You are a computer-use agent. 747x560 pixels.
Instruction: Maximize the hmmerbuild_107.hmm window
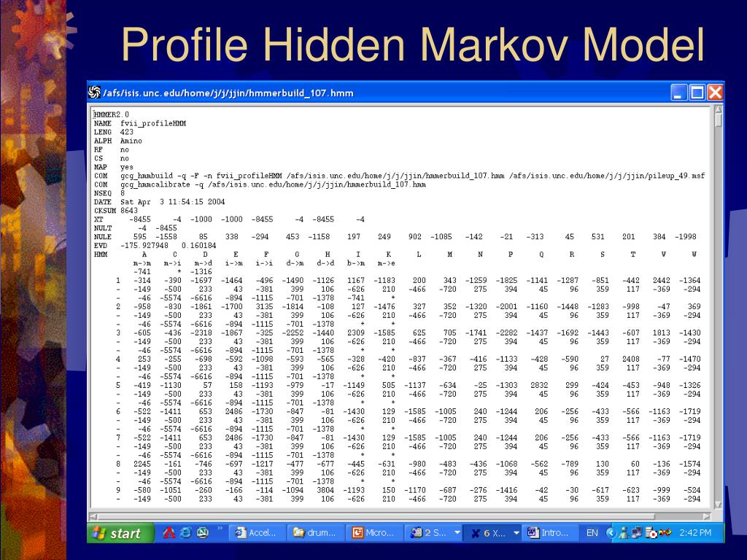point(697,93)
